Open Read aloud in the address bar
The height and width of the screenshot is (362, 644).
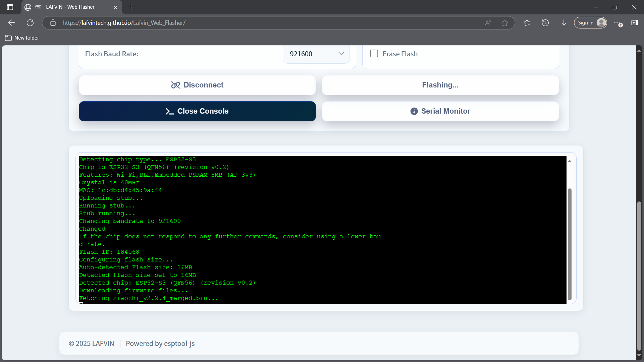[488, 23]
